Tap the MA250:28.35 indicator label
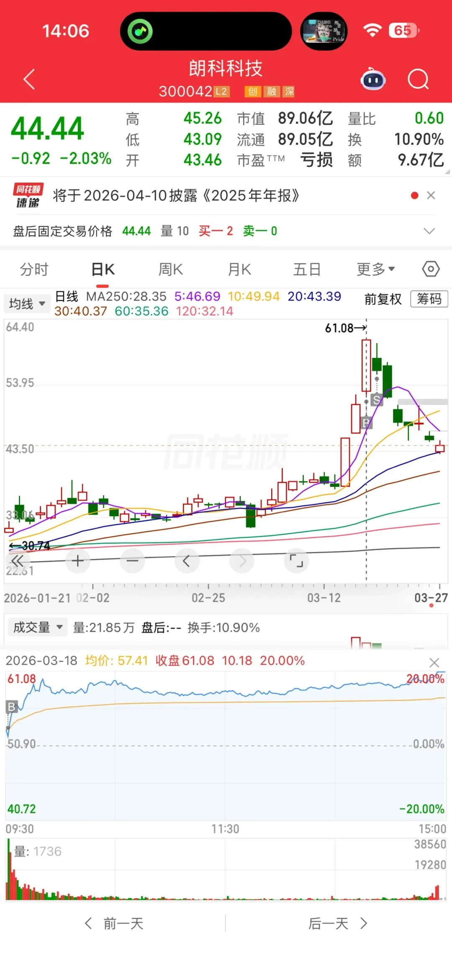452x980 pixels. pos(126,297)
